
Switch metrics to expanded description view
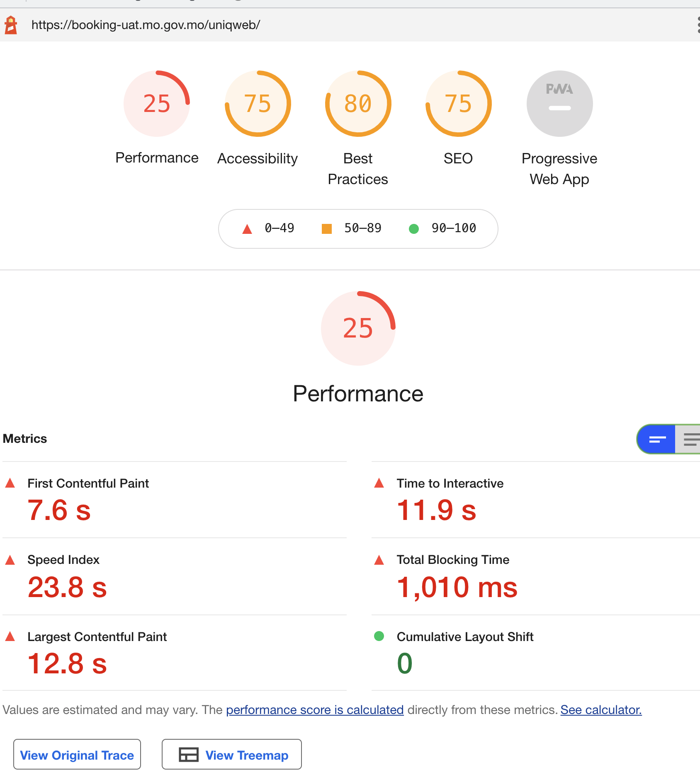point(689,439)
